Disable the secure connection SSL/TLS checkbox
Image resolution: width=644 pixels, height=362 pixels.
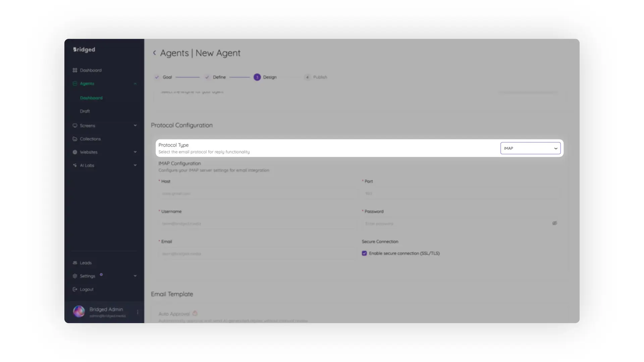coord(364,253)
